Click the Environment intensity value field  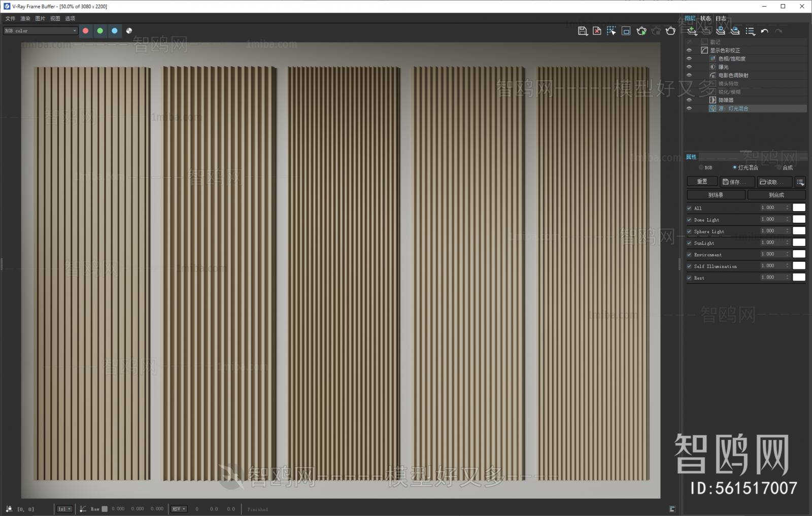point(771,254)
